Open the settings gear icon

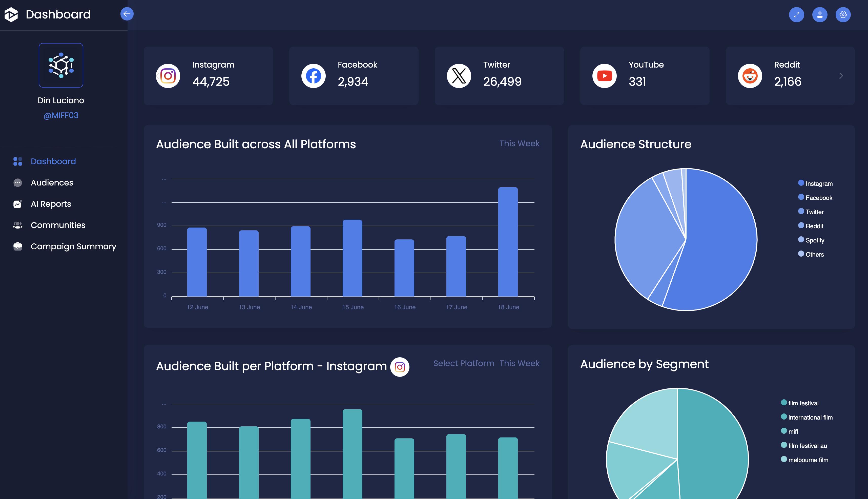pyautogui.click(x=843, y=15)
